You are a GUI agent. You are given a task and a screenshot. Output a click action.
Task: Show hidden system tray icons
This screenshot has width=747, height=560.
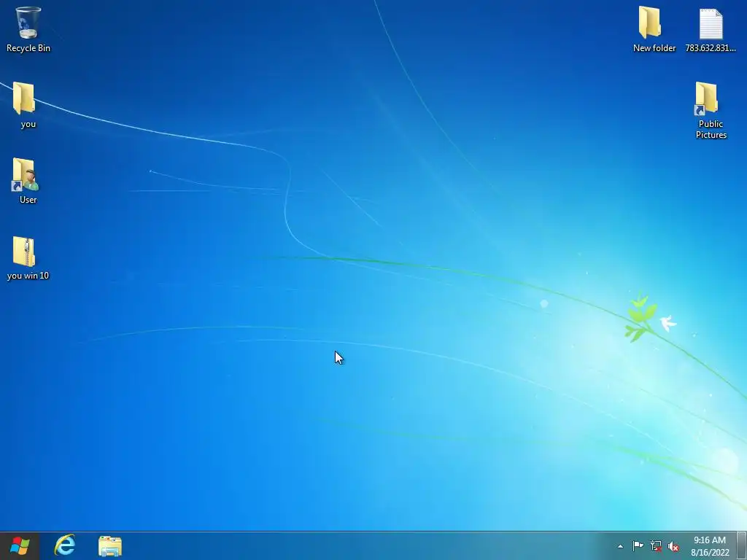620,546
